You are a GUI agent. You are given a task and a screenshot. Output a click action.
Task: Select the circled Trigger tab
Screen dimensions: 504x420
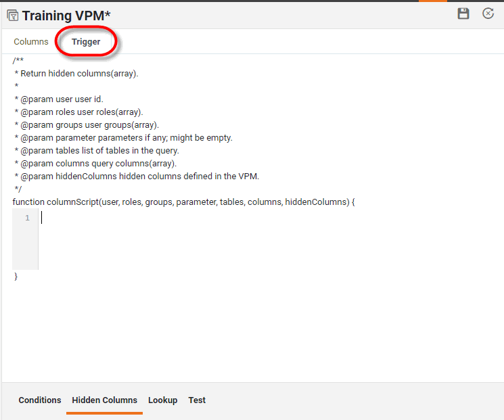click(x=86, y=42)
